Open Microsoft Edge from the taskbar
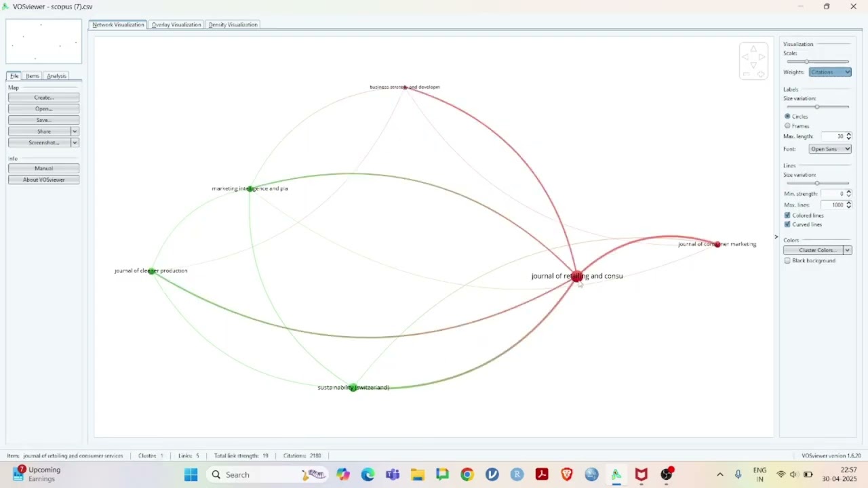The height and width of the screenshot is (488, 868). pyautogui.click(x=368, y=474)
